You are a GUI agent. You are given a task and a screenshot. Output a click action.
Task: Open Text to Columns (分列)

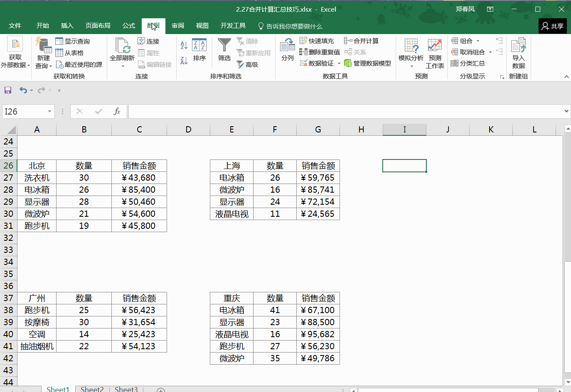pyautogui.click(x=288, y=50)
